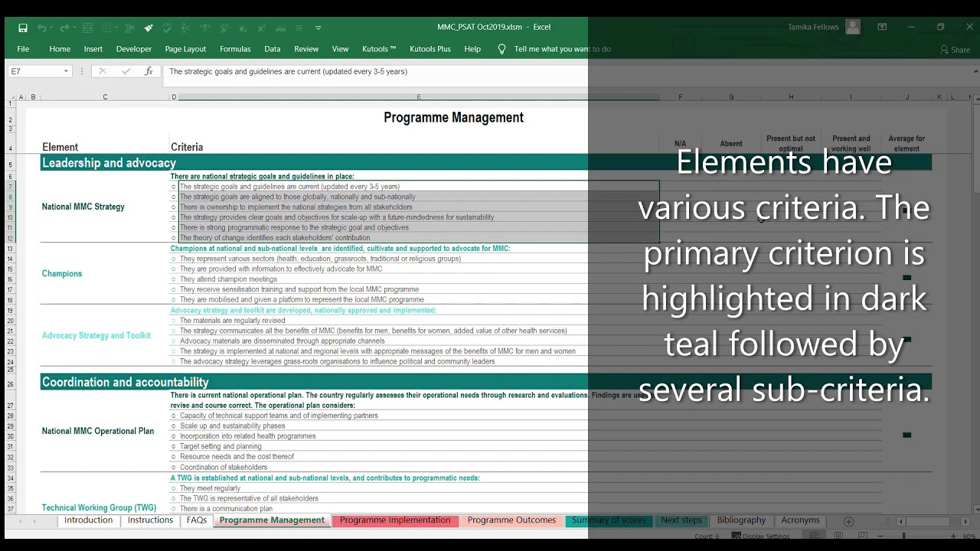Open the Developer ribbon tab
980x551 pixels.
tap(134, 49)
